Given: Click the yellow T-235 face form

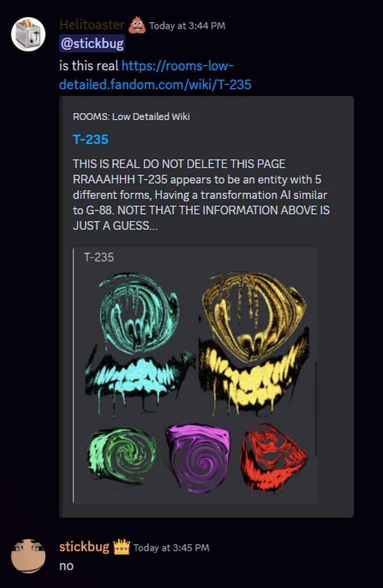Looking at the screenshot, I should 255,343.
